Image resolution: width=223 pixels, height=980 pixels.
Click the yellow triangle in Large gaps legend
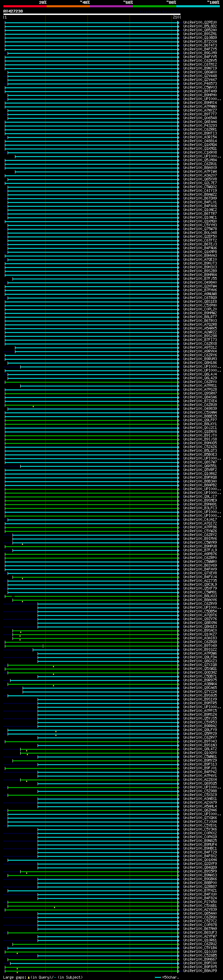(x=29, y=977)
